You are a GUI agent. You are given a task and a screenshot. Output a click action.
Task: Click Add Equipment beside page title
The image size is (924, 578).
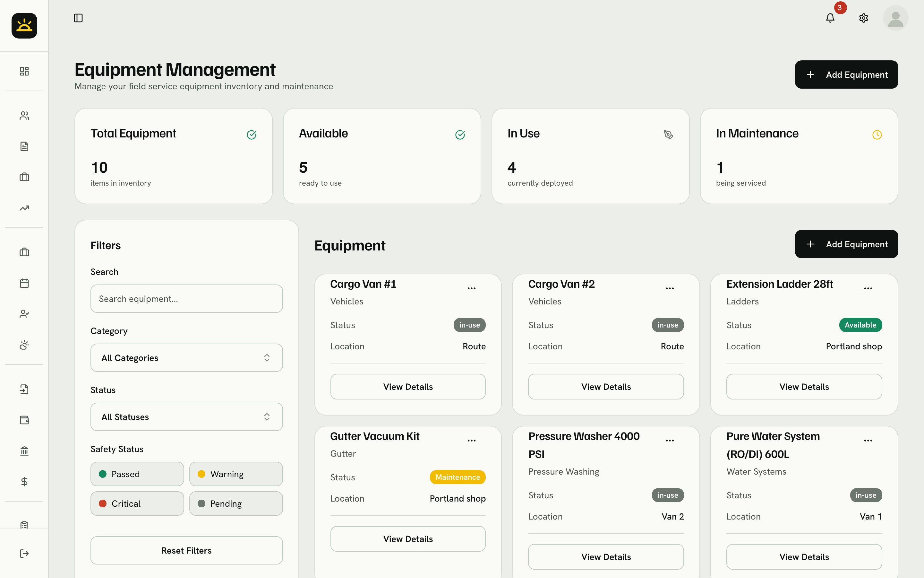tap(846, 74)
